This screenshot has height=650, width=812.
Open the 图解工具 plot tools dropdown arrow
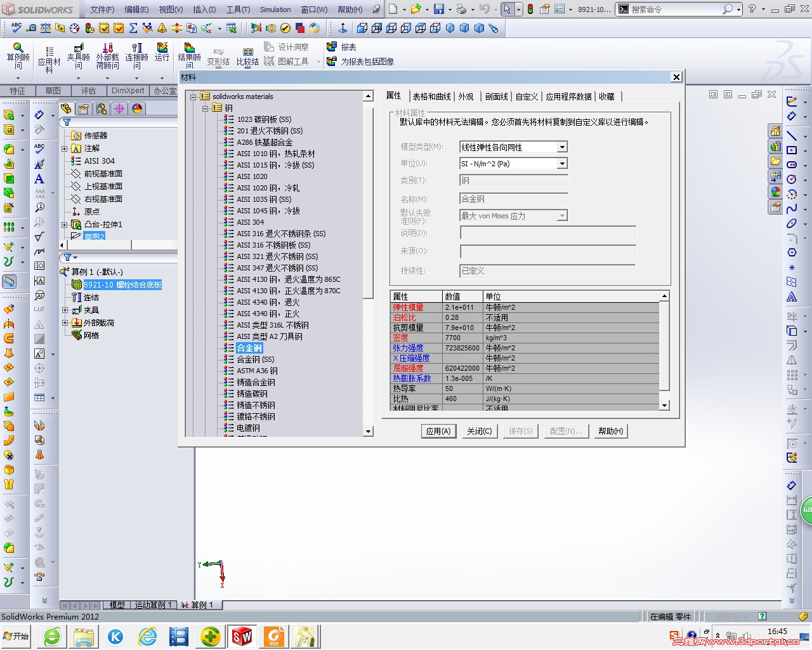(x=318, y=62)
